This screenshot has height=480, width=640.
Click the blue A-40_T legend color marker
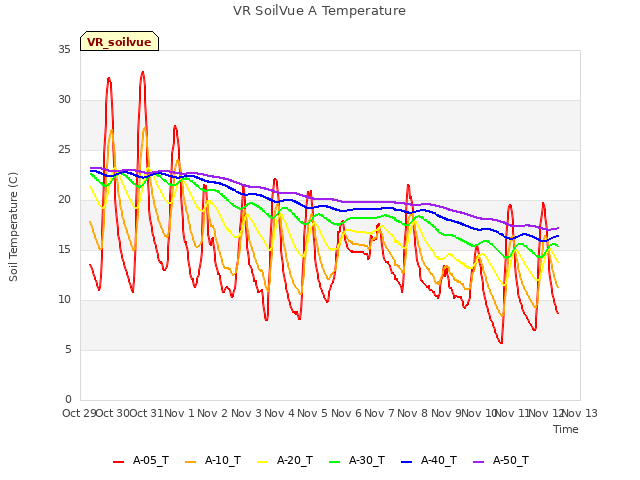[x=407, y=462]
